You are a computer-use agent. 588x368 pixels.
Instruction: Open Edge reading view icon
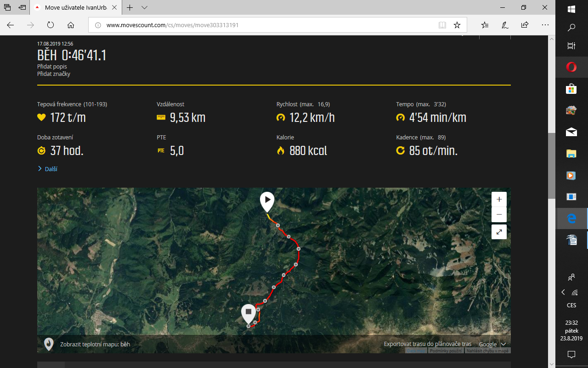tap(442, 25)
